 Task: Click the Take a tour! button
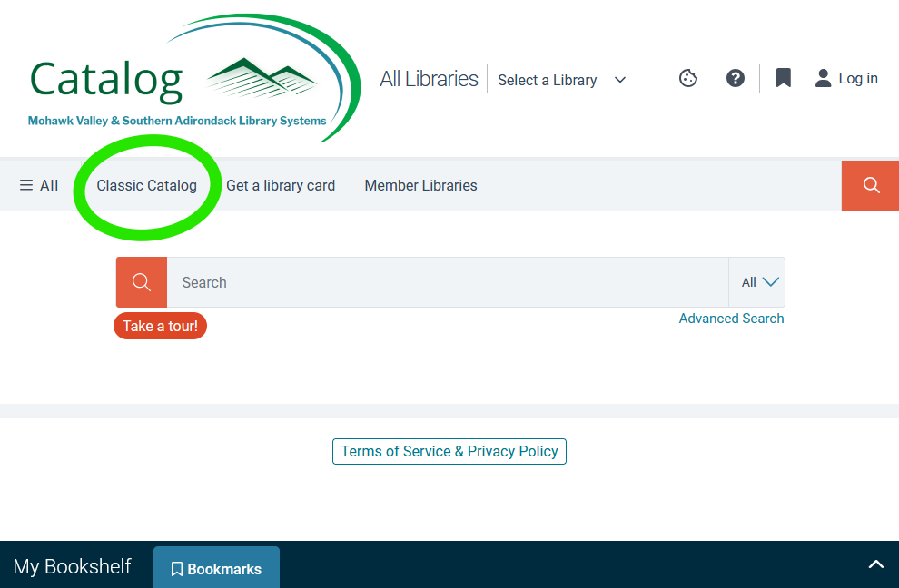160,325
